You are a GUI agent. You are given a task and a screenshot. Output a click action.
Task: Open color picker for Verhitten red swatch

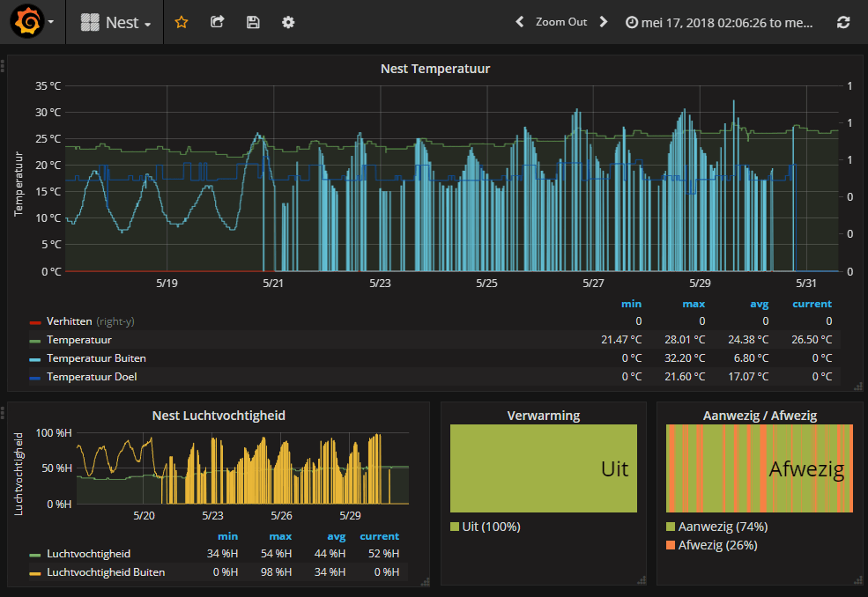point(35,322)
